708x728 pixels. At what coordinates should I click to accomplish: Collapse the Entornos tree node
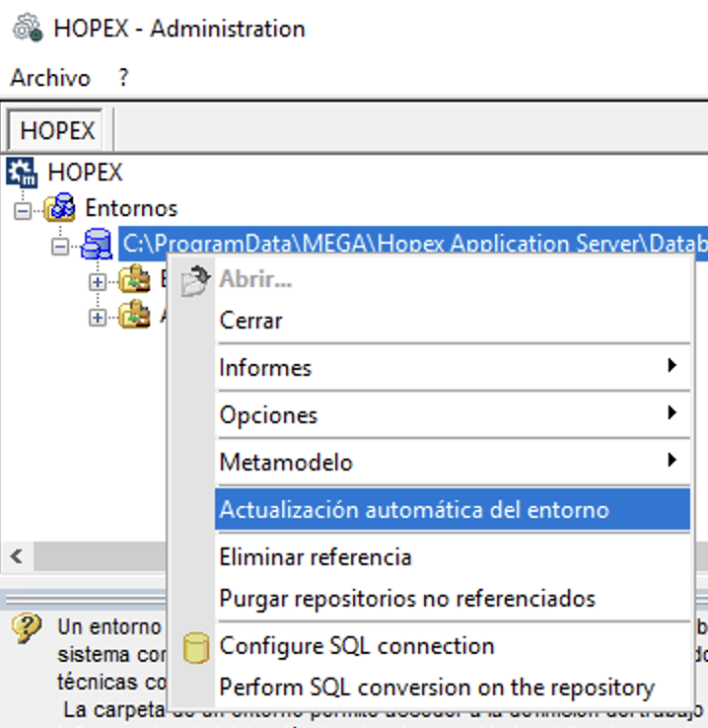pos(23,211)
